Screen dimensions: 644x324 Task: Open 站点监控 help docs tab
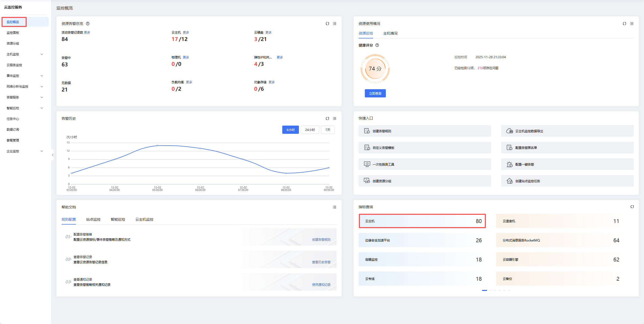click(93, 219)
